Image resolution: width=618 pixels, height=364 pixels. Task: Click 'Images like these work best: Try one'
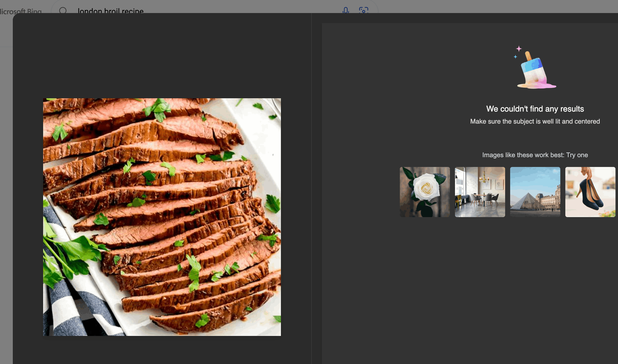pos(535,155)
